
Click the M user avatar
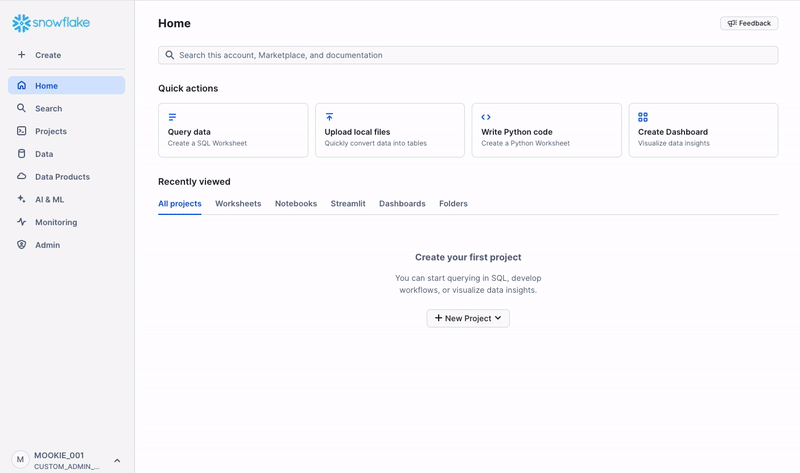(x=20, y=459)
